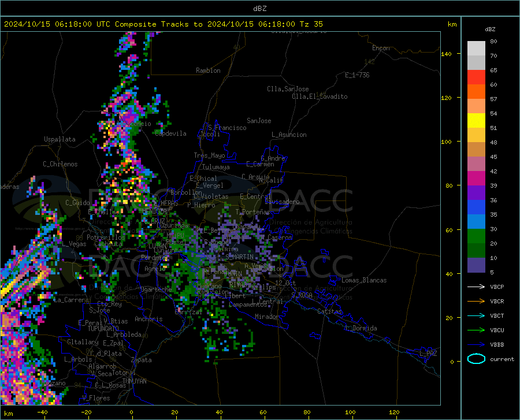Click the 'L_Asuncion' map label
This screenshot has height=420, width=520.
pyautogui.click(x=289, y=135)
